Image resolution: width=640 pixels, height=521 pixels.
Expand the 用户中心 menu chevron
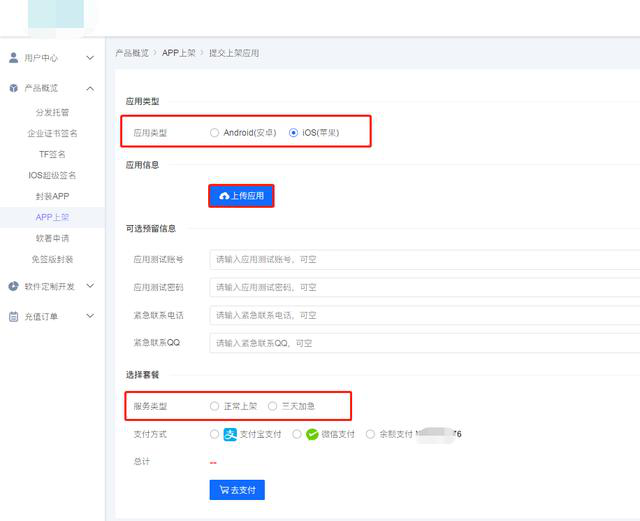point(90,58)
